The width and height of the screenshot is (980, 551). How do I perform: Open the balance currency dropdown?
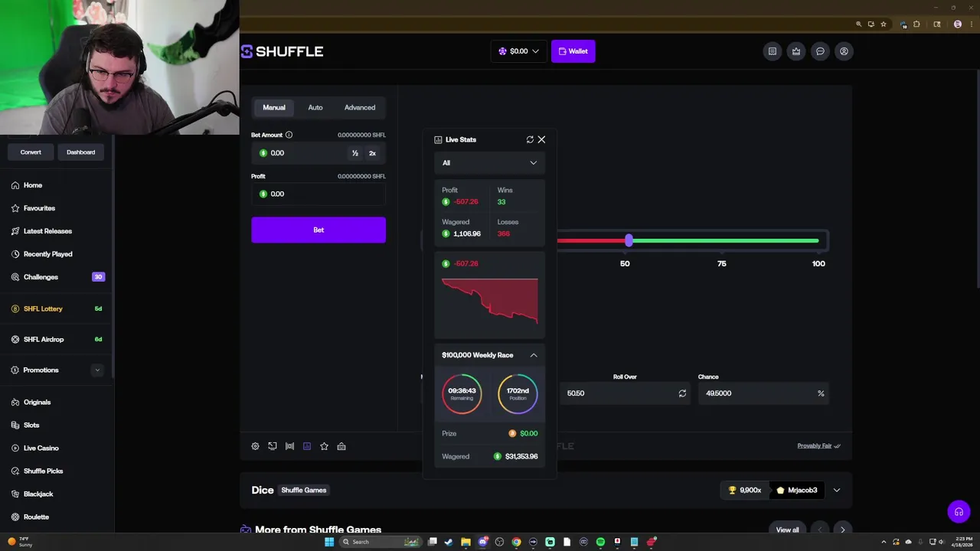(x=519, y=51)
